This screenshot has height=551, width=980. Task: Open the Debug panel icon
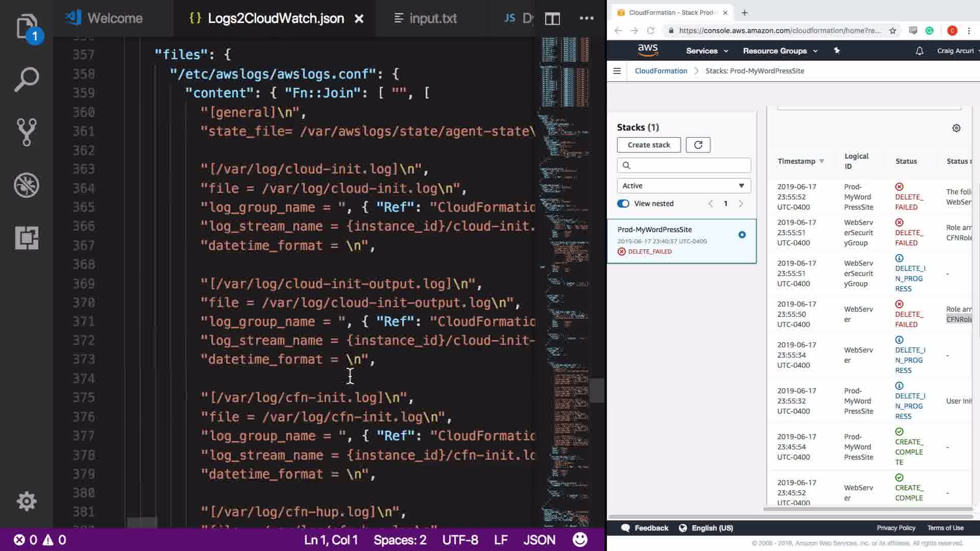tap(27, 185)
